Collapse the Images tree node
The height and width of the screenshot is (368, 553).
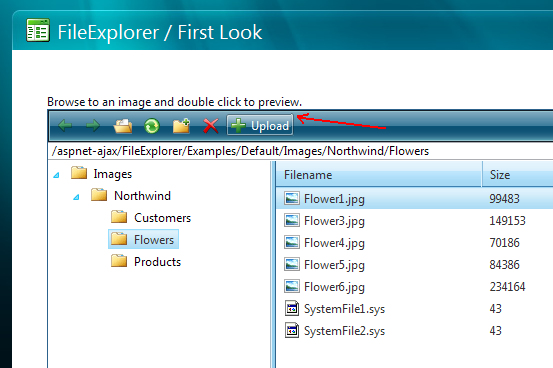(56, 175)
